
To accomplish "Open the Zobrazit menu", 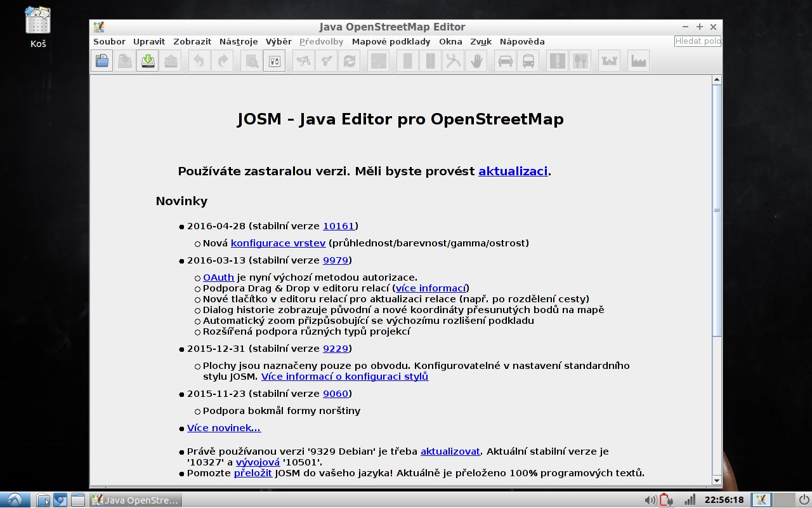I will 192,41.
